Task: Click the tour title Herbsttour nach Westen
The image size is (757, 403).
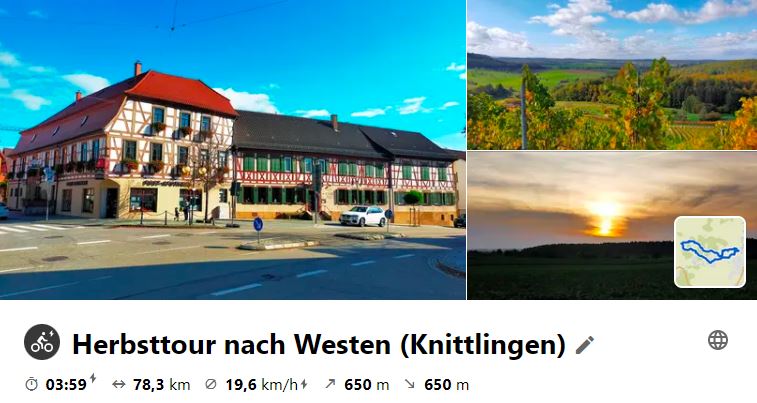Action: point(319,345)
